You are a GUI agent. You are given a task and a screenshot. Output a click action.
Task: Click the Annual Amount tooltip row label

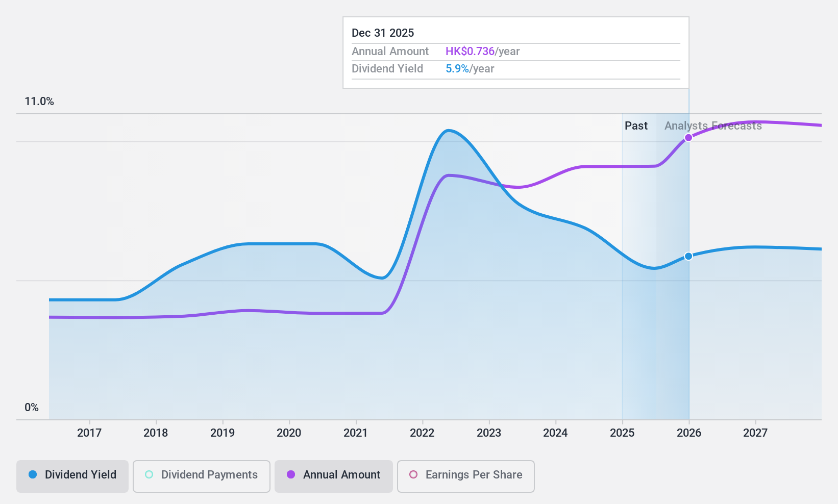[x=390, y=52]
